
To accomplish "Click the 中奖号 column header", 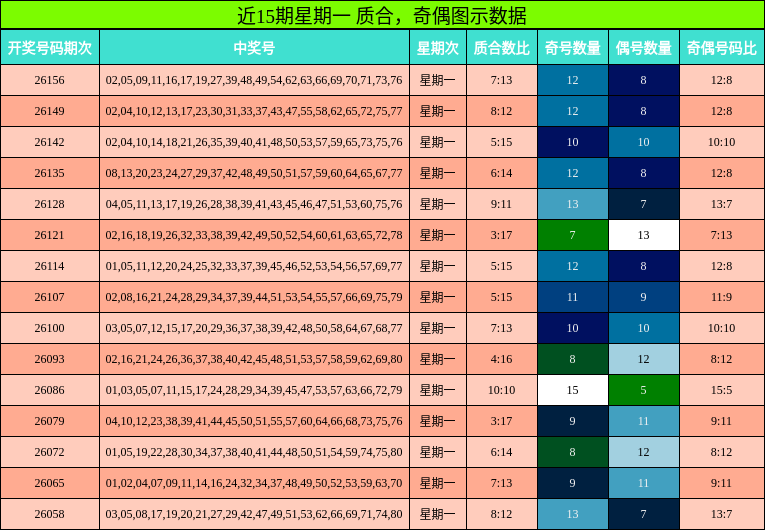I will 254,47.
